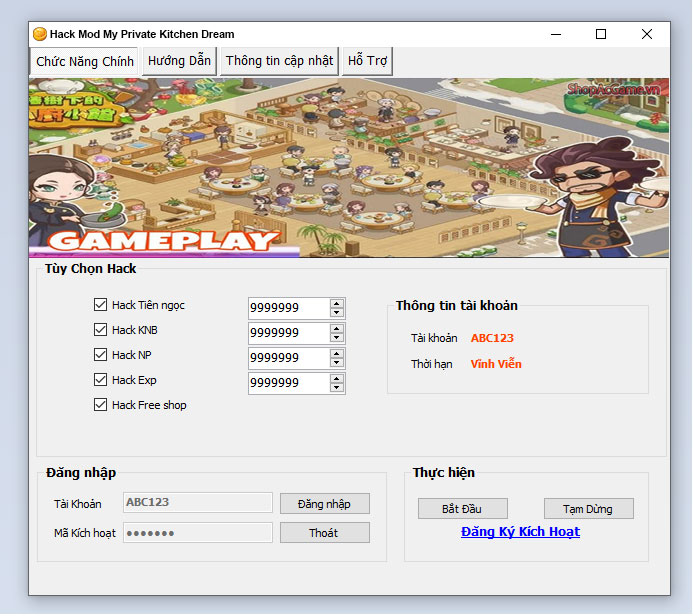Click the down arrow of the Hack KNB spinner
The width and height of the screenshot is (693, 616).
click(337, 338)
